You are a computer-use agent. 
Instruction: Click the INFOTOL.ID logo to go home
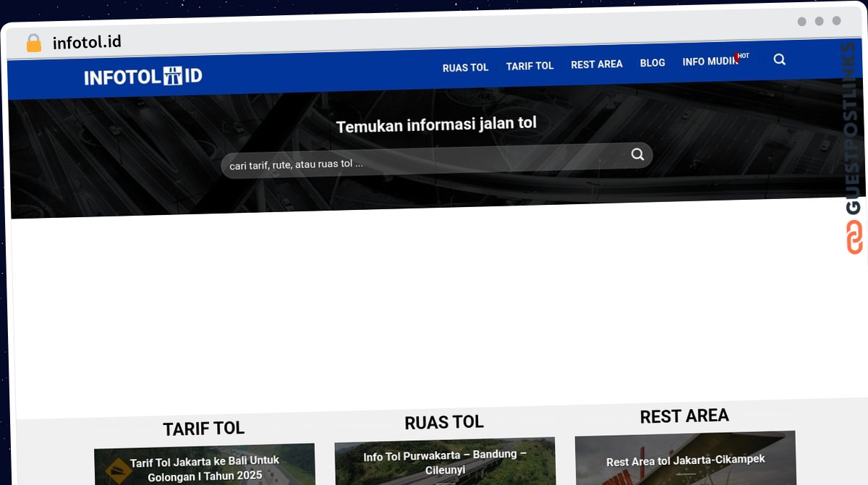pos(142,75)
